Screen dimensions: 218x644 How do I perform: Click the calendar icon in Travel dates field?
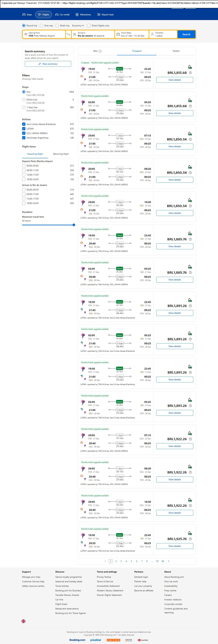[118, 34]
